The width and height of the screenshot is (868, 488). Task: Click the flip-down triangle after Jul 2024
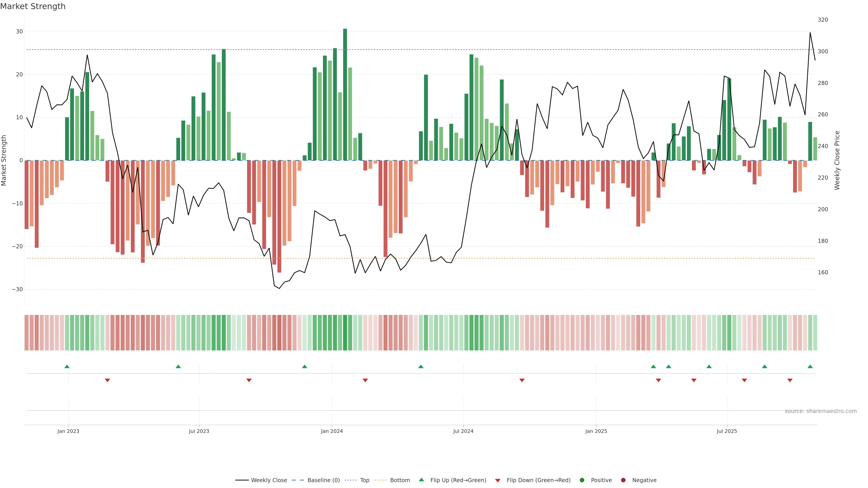click(x=522, y=380)
